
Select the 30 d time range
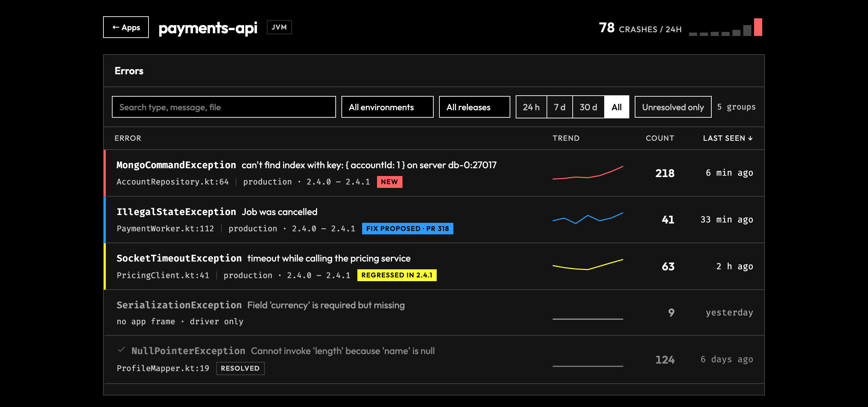tap(588, 107)
